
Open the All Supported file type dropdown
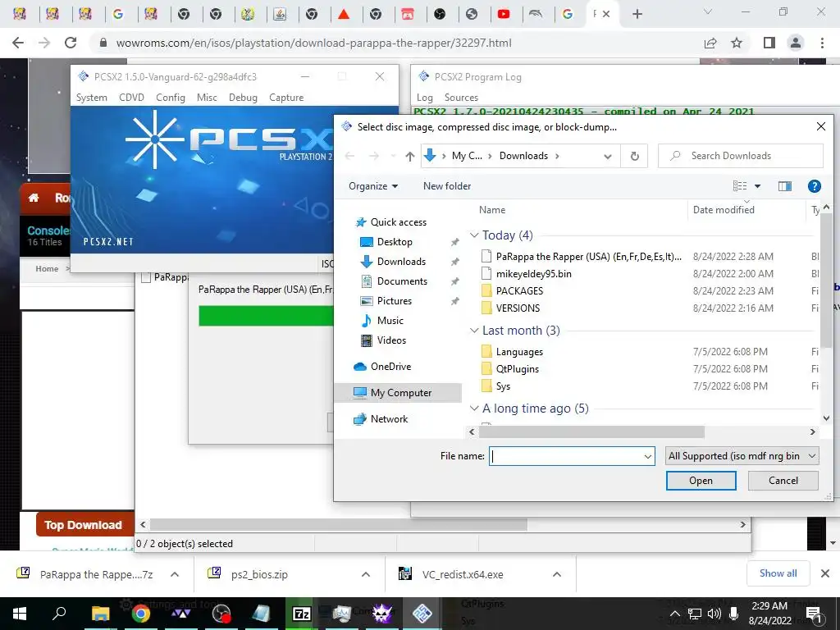[742, 456]
